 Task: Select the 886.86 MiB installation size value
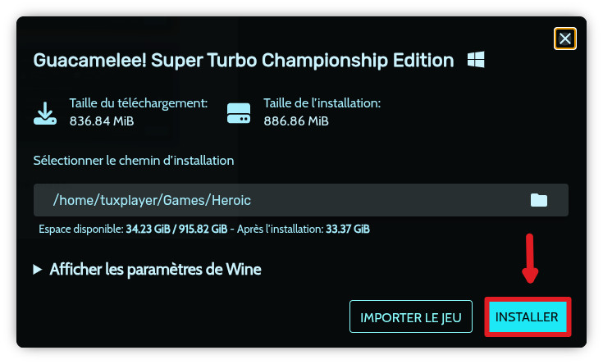pos(296,121)
